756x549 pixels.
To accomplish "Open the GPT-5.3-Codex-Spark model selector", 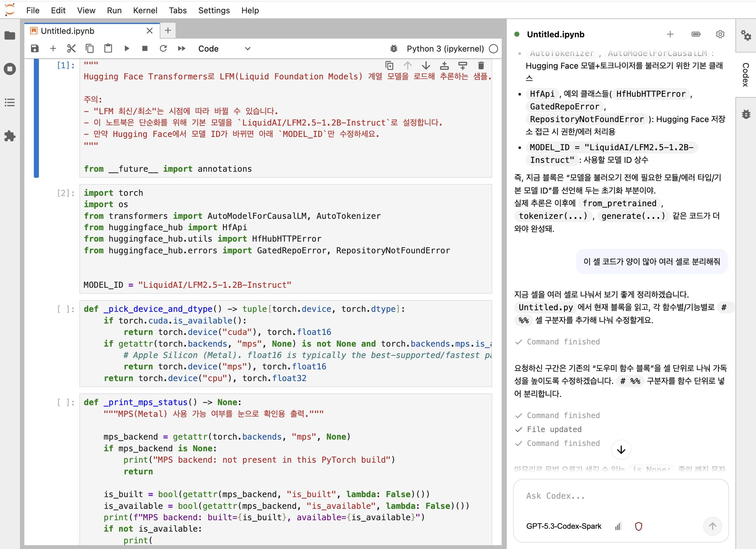I will tap(564, 526).
